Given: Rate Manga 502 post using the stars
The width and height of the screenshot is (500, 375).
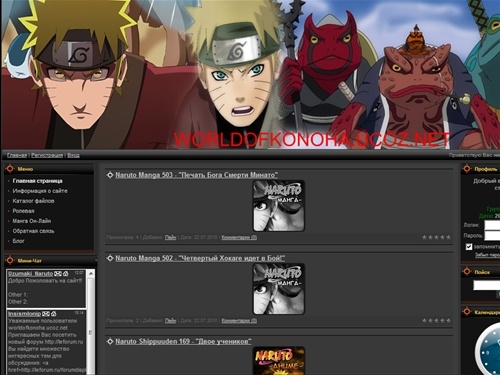Looking at the screenshot, I should coord(436,321).
